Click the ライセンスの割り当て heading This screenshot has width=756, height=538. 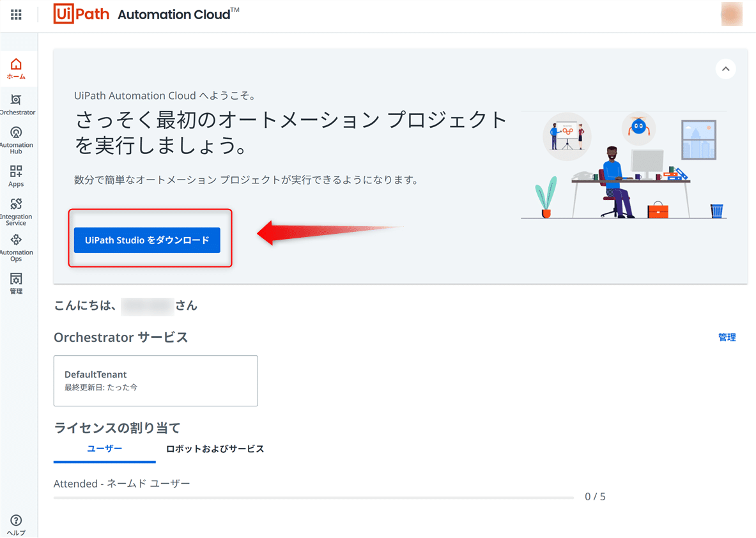[x=117, y=427]
